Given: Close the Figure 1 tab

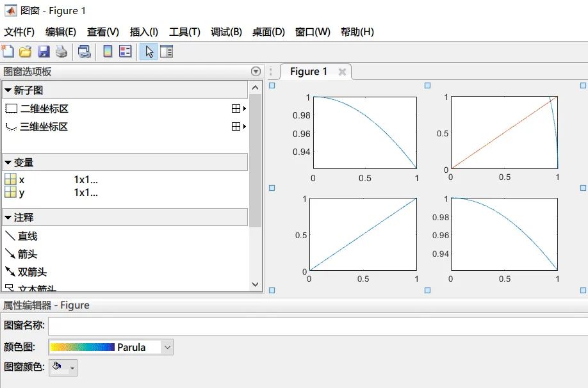Looking at the screenshot, I should click(342, 72).
